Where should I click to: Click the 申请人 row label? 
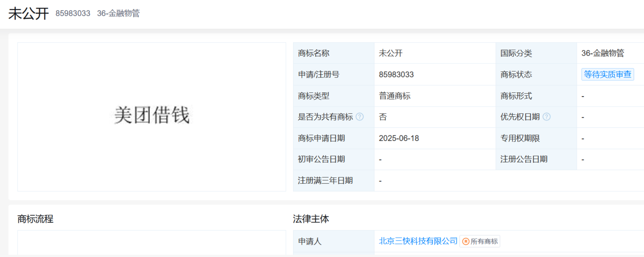[x=310, y=241]
